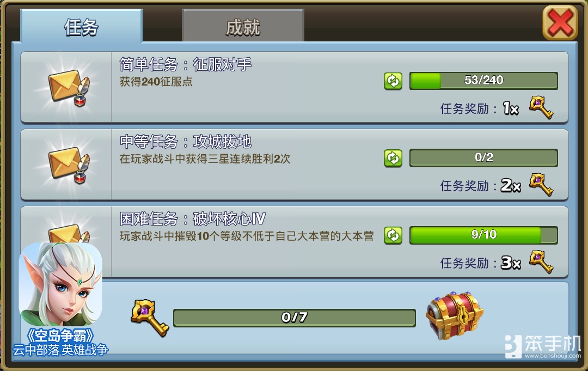Click the golden key beside 0/7 bar
This screenshot has height=371, width=588.
click(150, 318)
